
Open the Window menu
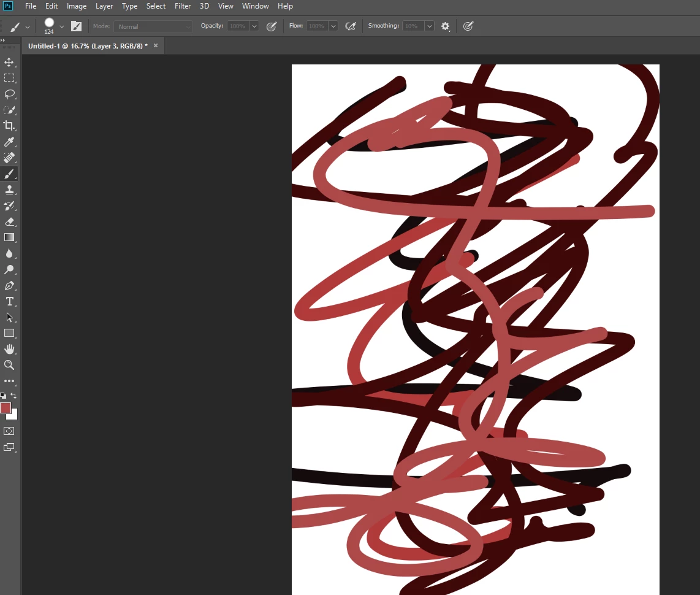(256, 6)
